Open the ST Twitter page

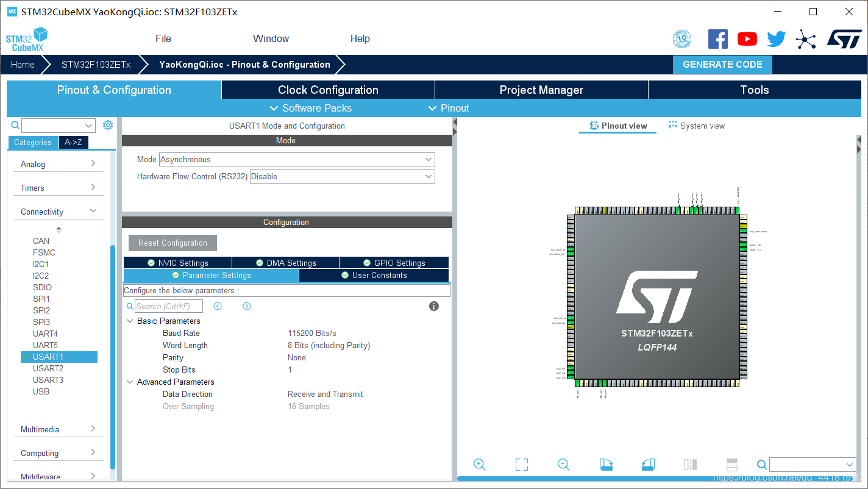(777, 39)
